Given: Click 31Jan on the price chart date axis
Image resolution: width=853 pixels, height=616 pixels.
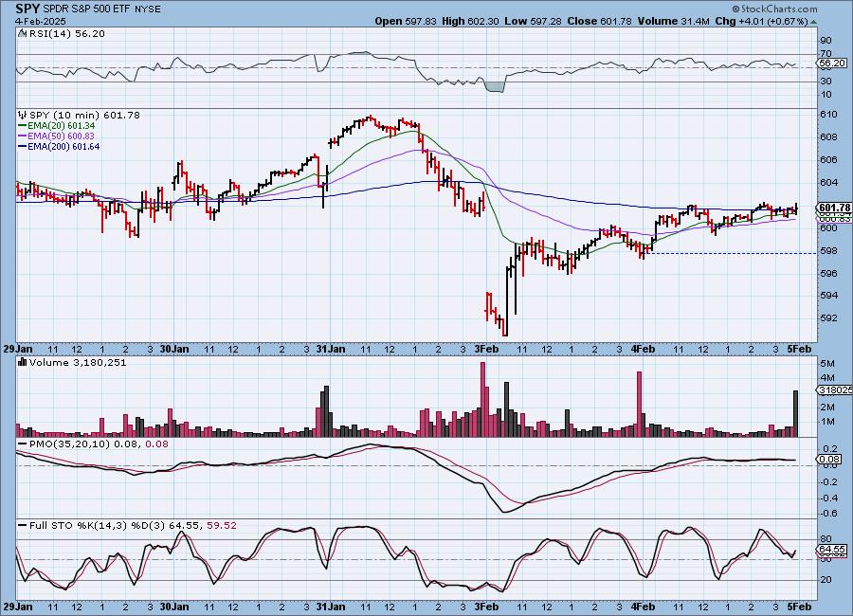Looking at the screenshot, I should click(x=330, y=349).
